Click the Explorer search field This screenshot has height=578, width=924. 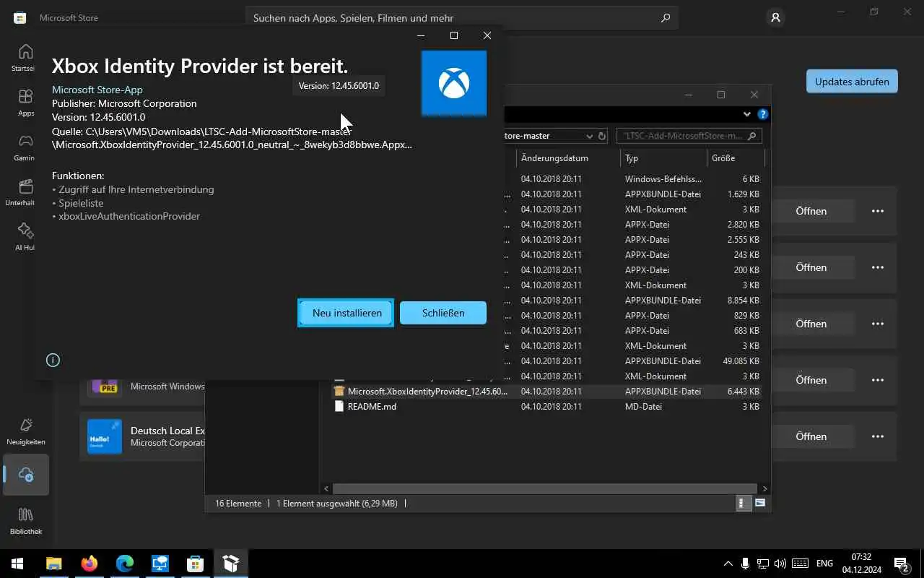point(689,136)
